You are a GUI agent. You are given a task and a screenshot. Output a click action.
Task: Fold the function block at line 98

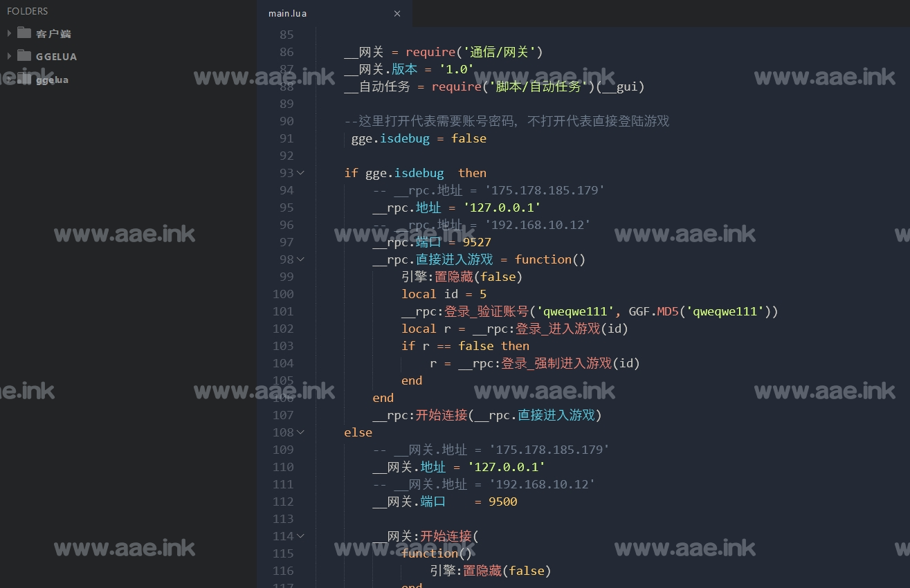coord(300,259)
